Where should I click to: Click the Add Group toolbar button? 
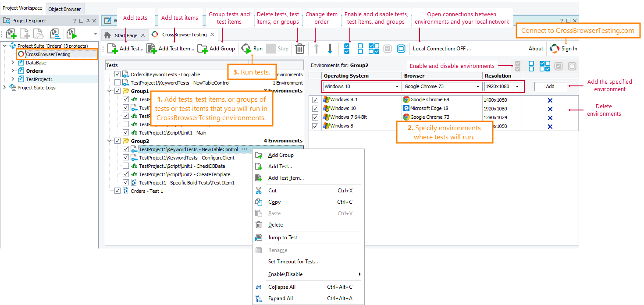(x=216, y=49)
